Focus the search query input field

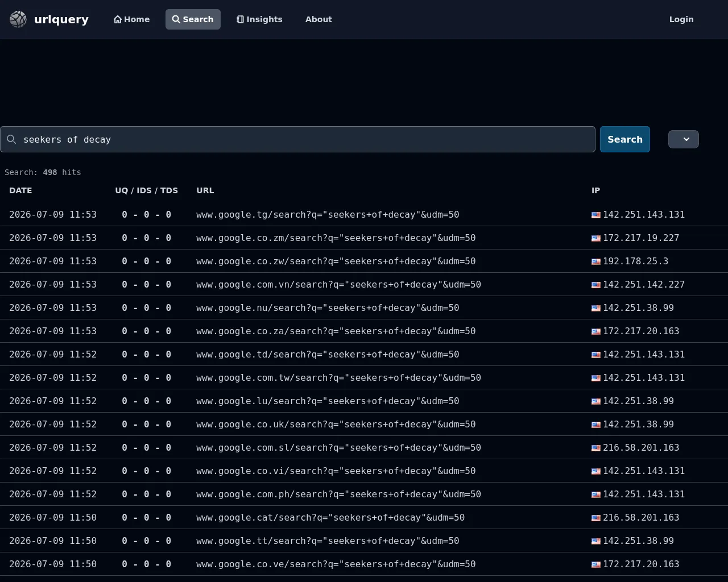click(297, 139)
